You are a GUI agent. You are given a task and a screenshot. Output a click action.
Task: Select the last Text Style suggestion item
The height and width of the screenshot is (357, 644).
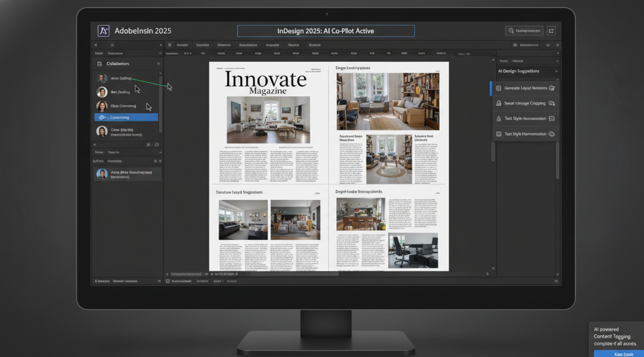525,134
